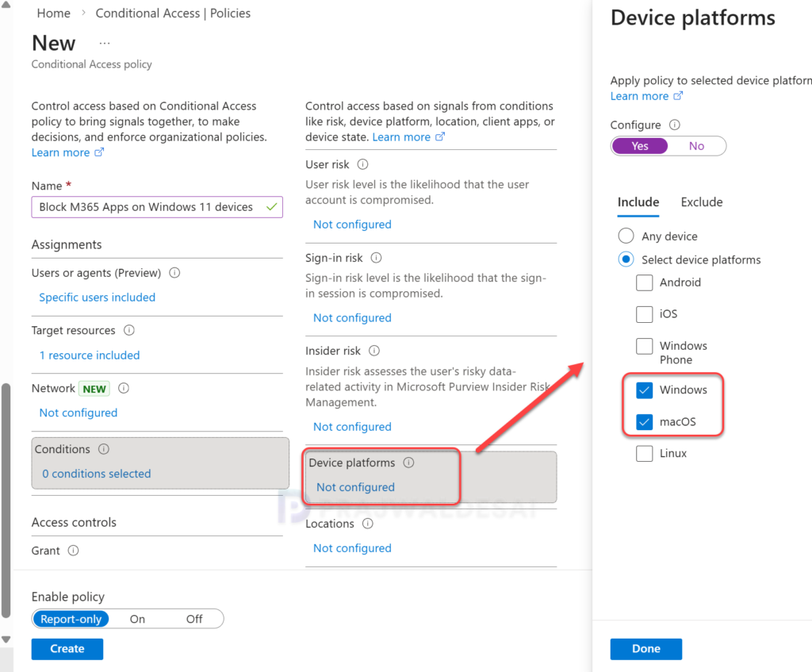
Task: Open info icon next to Target resources
Action: (129, 330)
